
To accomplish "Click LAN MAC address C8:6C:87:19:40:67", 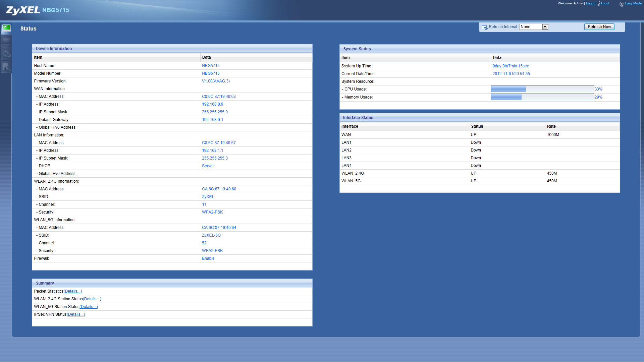I will [x=219, y=143].
